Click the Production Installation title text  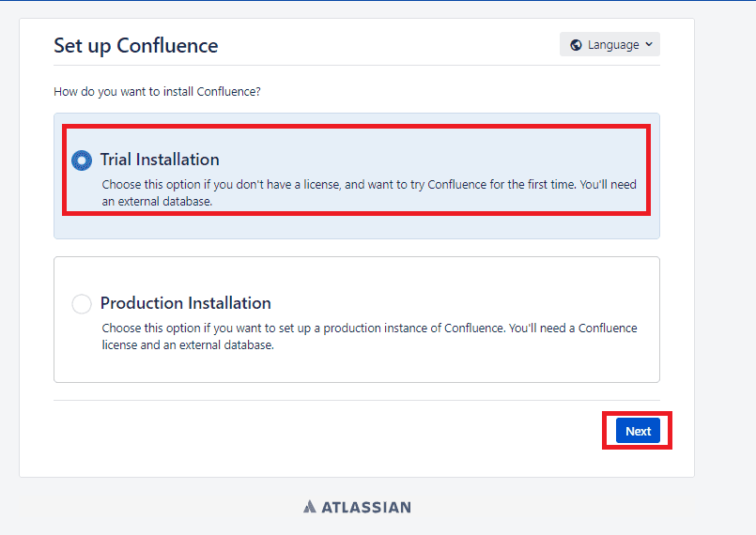tap(186, 303)
